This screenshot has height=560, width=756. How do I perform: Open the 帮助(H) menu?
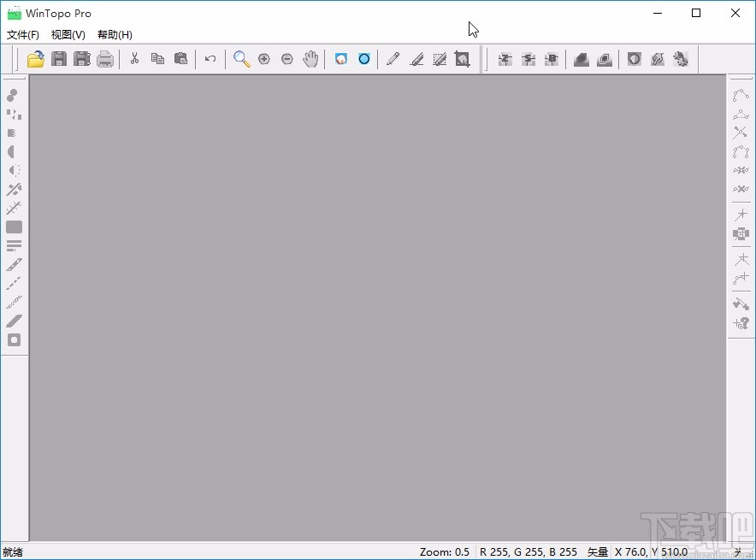[x=115, y=35]
